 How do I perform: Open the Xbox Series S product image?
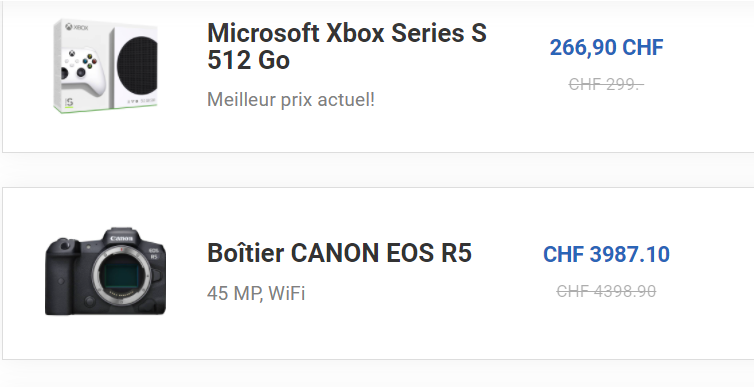click(x=105, y=66)
